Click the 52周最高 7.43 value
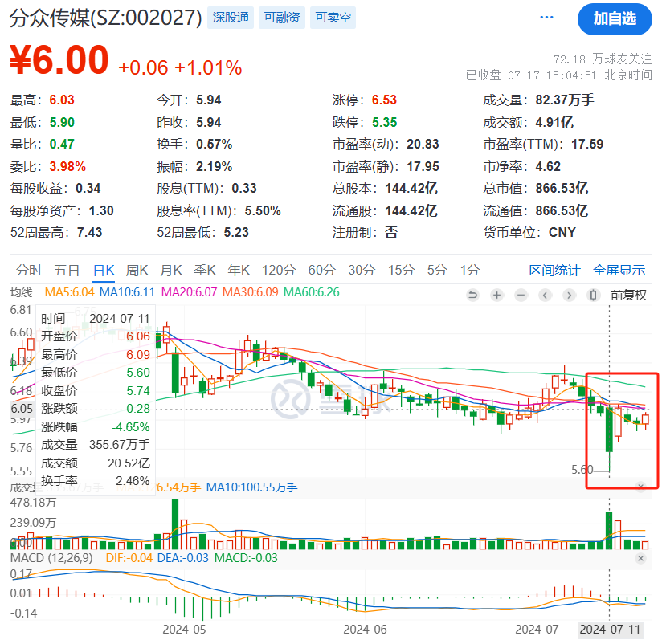Image resolution: width=662 pixels, height=644 pixels. point(89,233)
